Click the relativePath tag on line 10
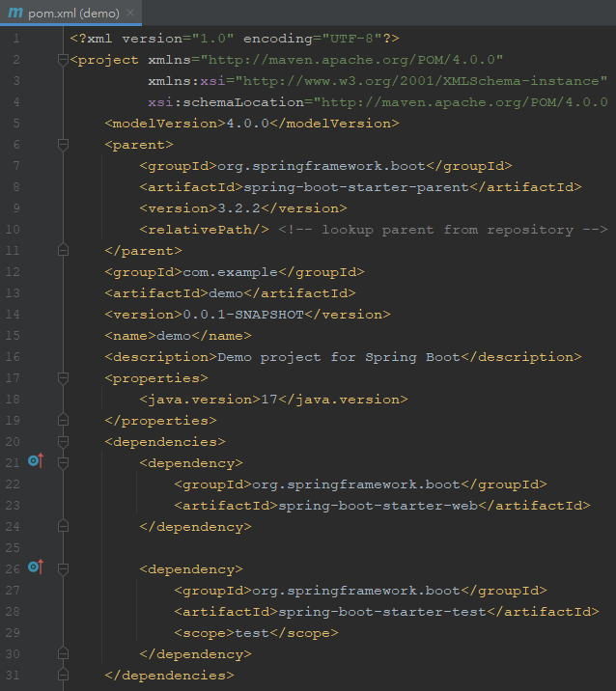 tap(204, 230)
